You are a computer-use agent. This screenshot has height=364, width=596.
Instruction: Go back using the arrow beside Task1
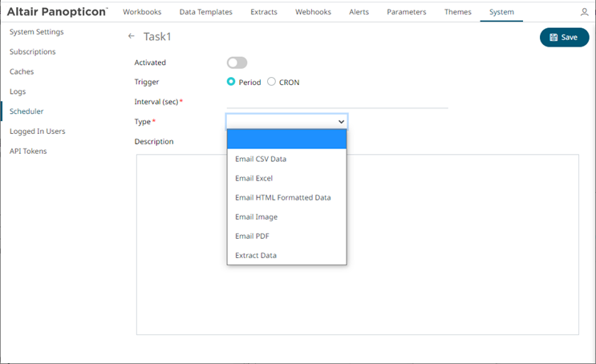[x=132, y=37]
